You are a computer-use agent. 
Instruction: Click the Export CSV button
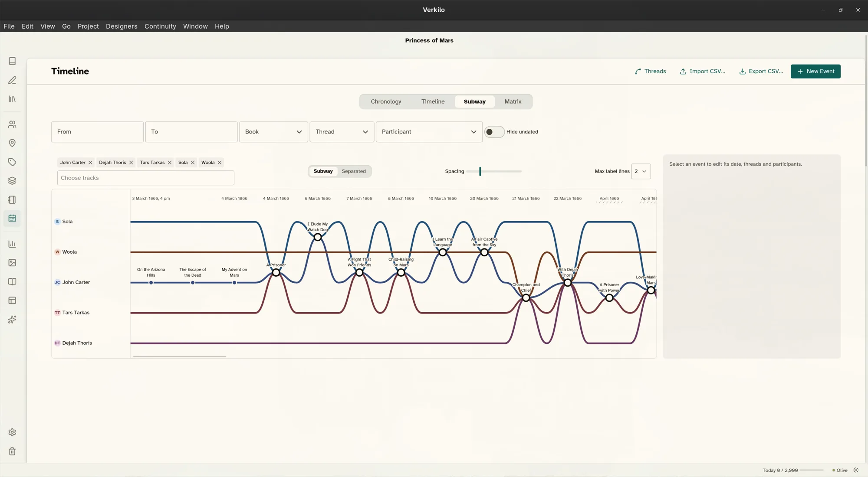[x=761, y=71]
